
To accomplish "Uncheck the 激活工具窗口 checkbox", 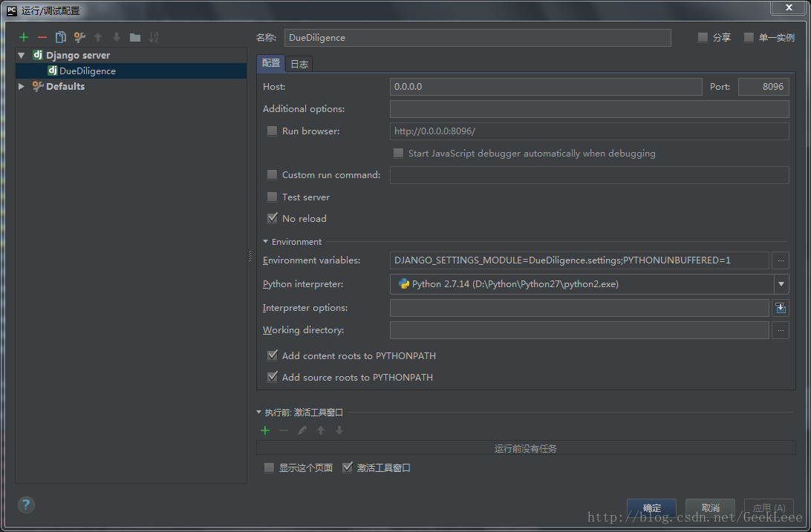I will coord(347,467).
